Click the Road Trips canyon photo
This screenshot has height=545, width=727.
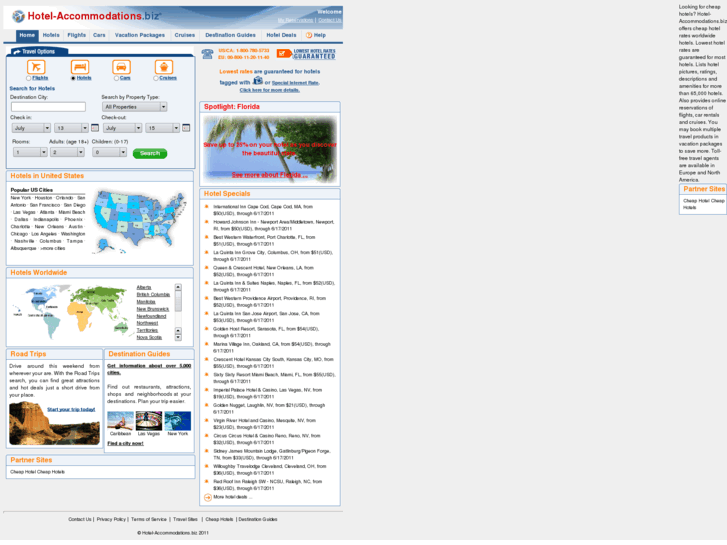(54, 423)
